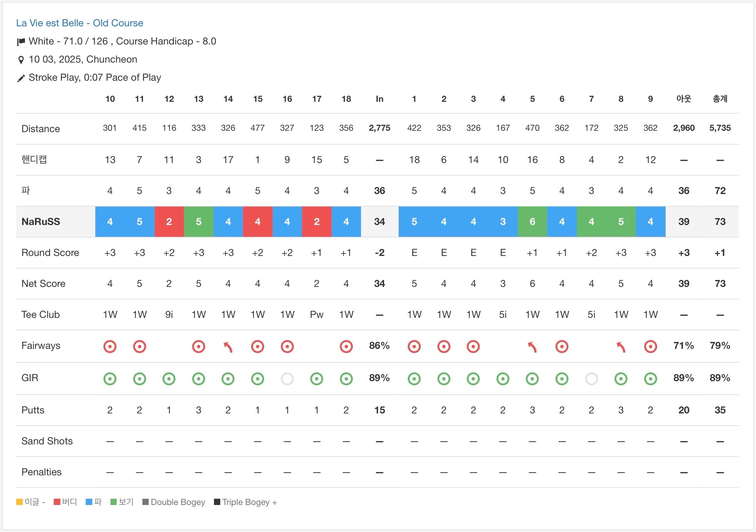Viewport: 756px width, 532px height.
Task: Click the pencil icon beside Stroke Play
Action: pyautogui.click(x=21, y=78)
